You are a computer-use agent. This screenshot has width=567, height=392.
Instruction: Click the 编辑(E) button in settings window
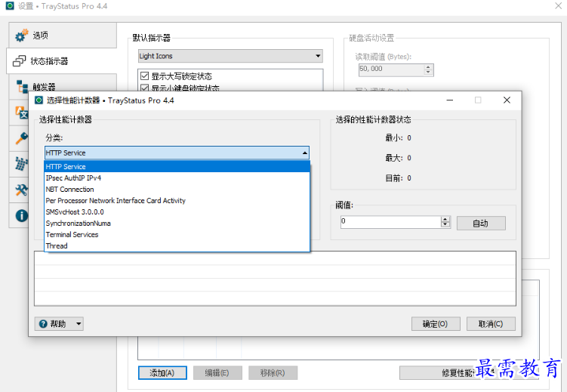[x=217, y=373]
